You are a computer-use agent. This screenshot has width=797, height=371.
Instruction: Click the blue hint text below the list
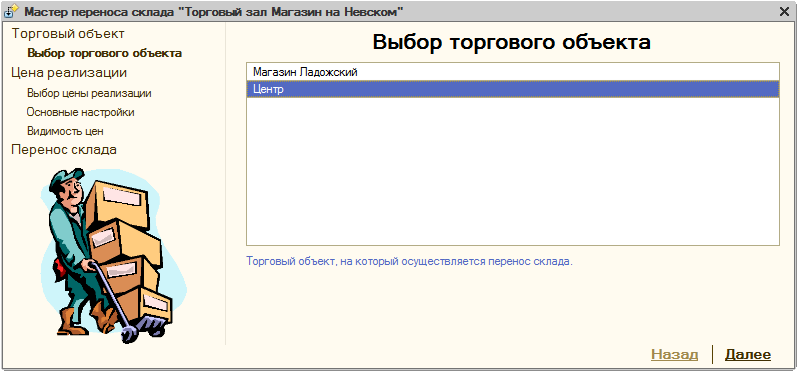coord(409,262)
